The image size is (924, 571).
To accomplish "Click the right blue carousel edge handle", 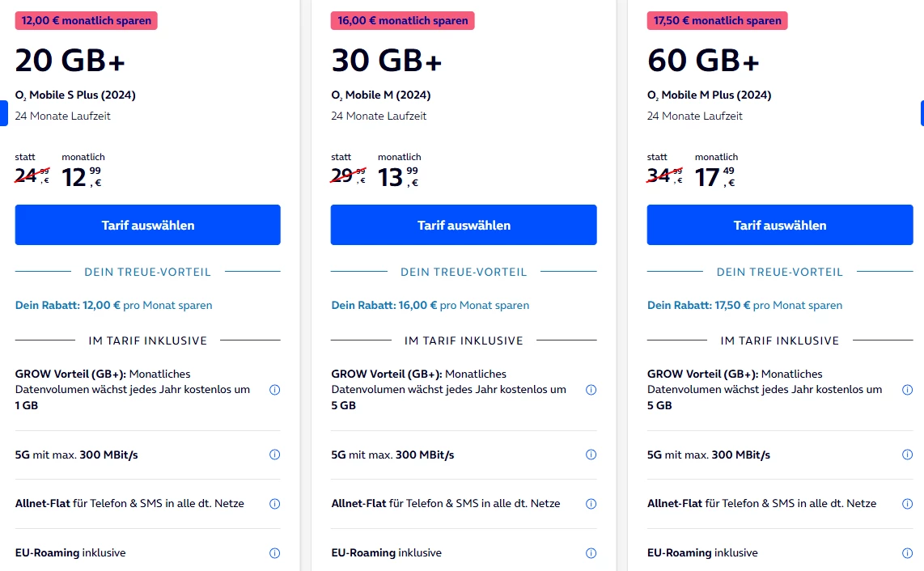I will (921, 113).
